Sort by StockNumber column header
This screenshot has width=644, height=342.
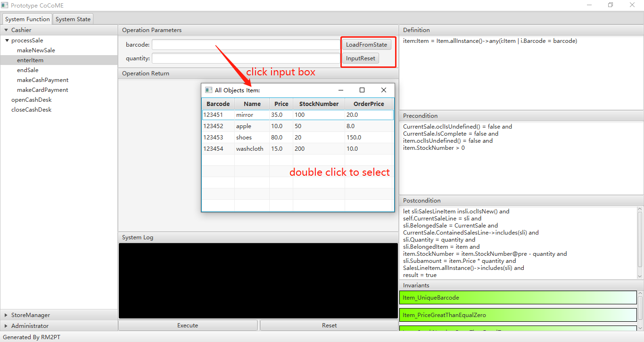click(x=319, y=104)
